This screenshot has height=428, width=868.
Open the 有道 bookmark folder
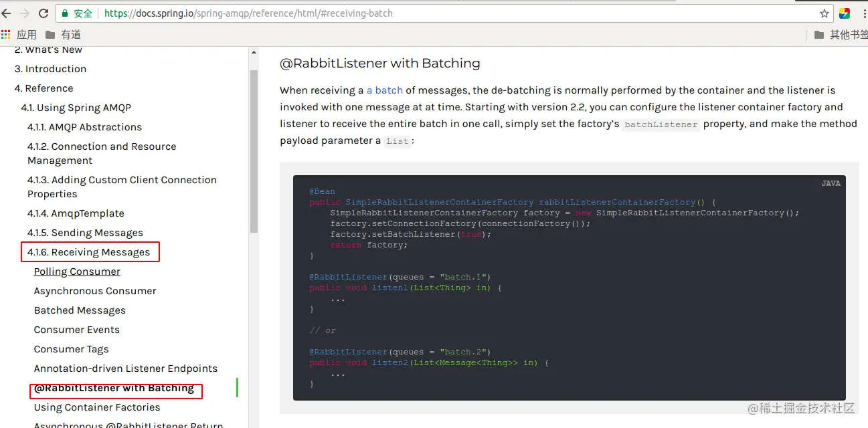coord(63,34)
